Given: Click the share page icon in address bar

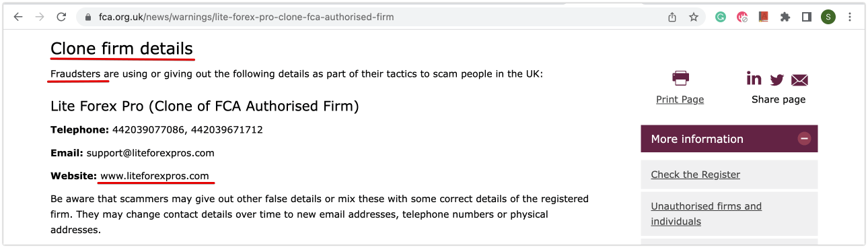Looking at the screenshot, I should pyautogui.click(x=672, y=17).
